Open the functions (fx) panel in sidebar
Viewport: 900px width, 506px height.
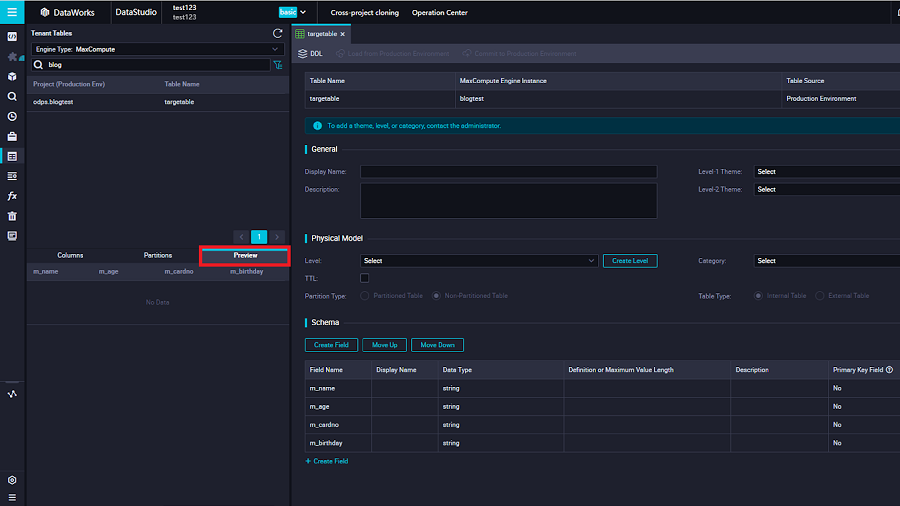pyautogui.click(x=12, y=196)
